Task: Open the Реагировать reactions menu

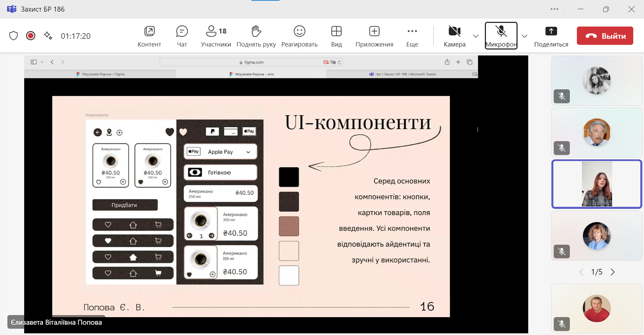Action: click(299, 36)
